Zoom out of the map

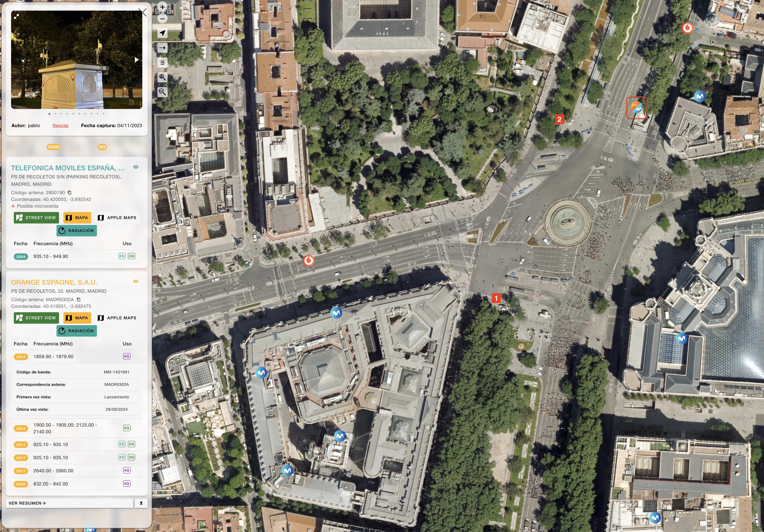tap(162, 19)
